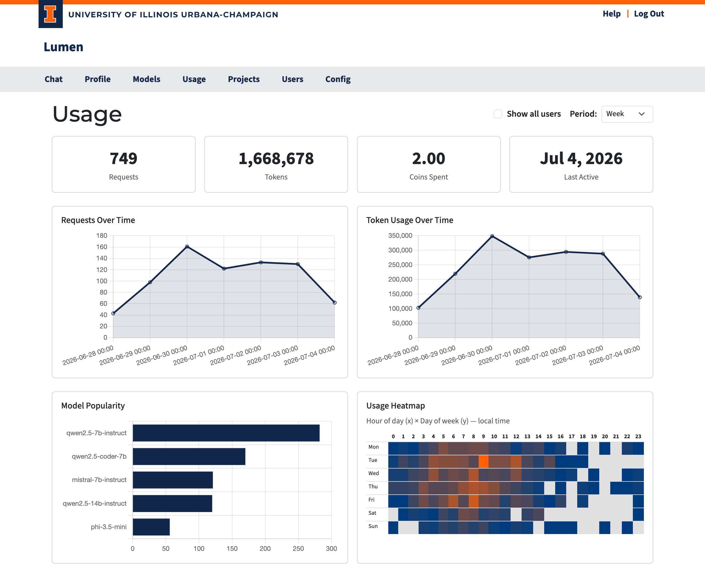Image resolution: width=705 pixels, height=588 pixels.
Task: Enable the Show all users checkbox
Action: coord(498,114)
